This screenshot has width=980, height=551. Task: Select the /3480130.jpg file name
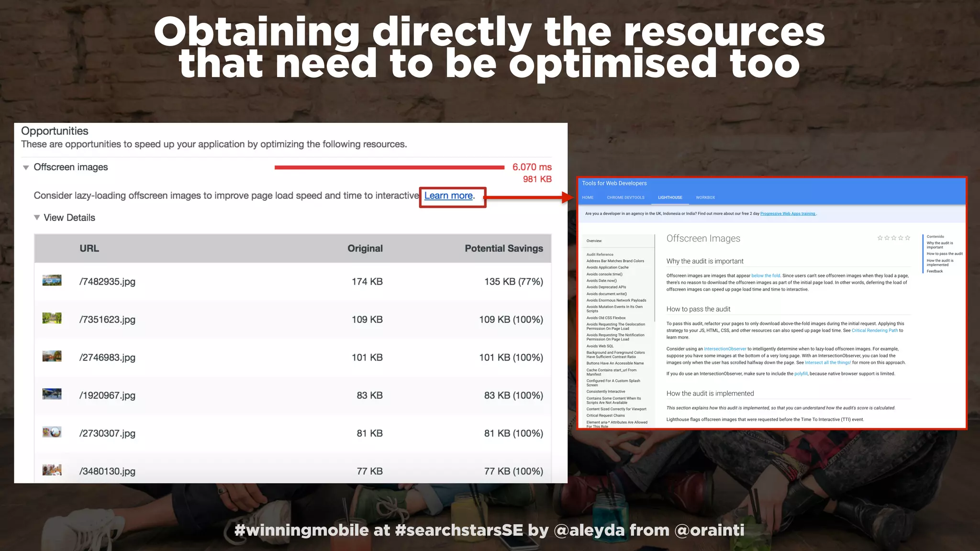click(x=108, y=471)
